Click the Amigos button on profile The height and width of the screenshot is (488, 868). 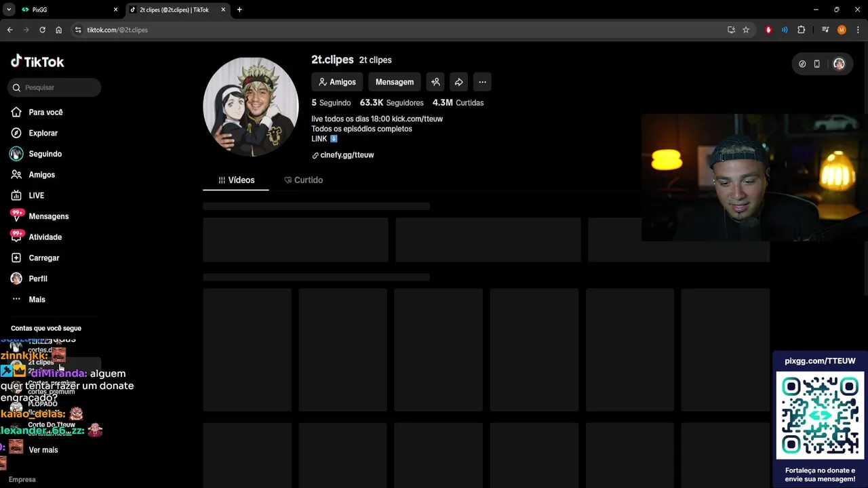point(337,82)
